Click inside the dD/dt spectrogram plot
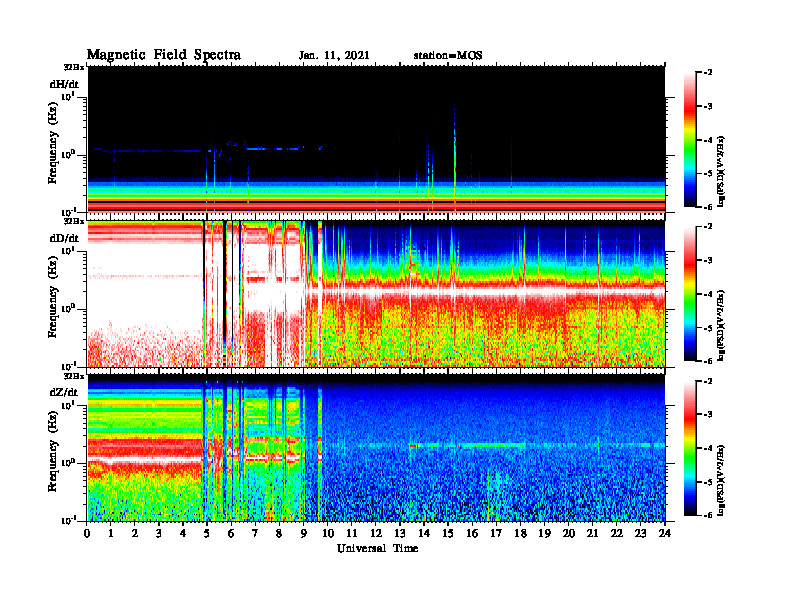The image size is (792, 612). pyautogui.click(x=376, y=293)
